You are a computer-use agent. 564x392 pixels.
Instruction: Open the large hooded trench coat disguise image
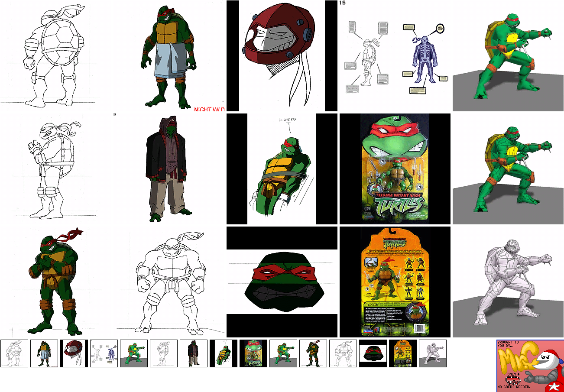click(169, 168)
